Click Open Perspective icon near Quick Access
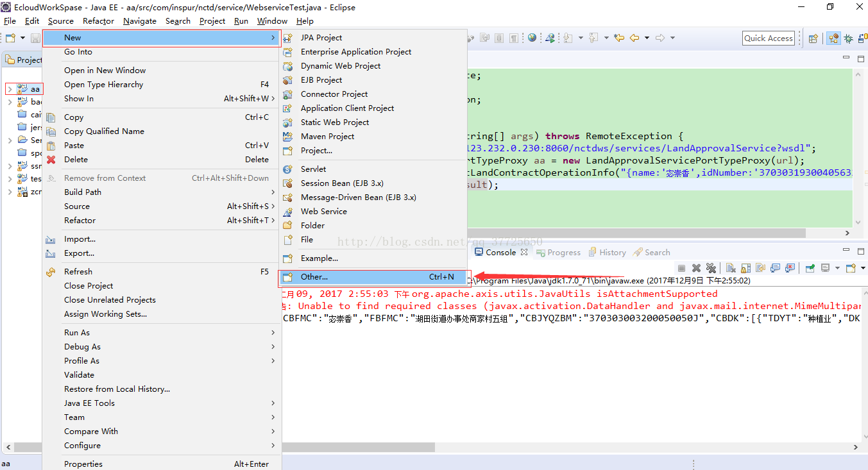 [x=813, y=38]
